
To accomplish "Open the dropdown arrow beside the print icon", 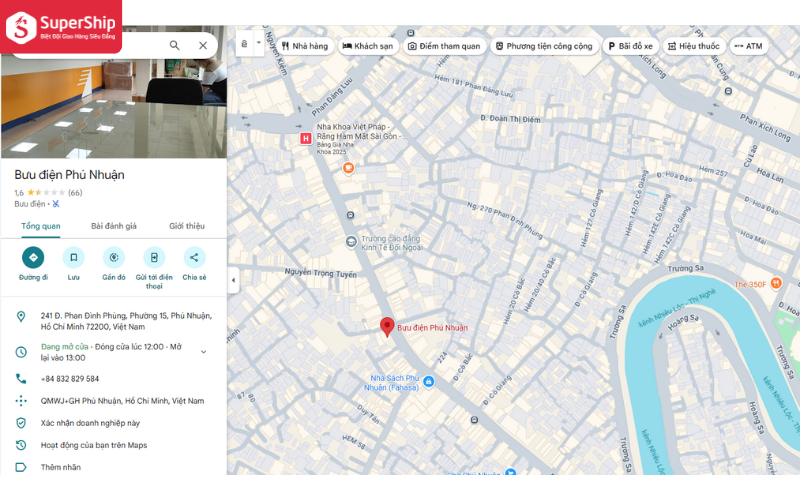I will tap(259, 43).
